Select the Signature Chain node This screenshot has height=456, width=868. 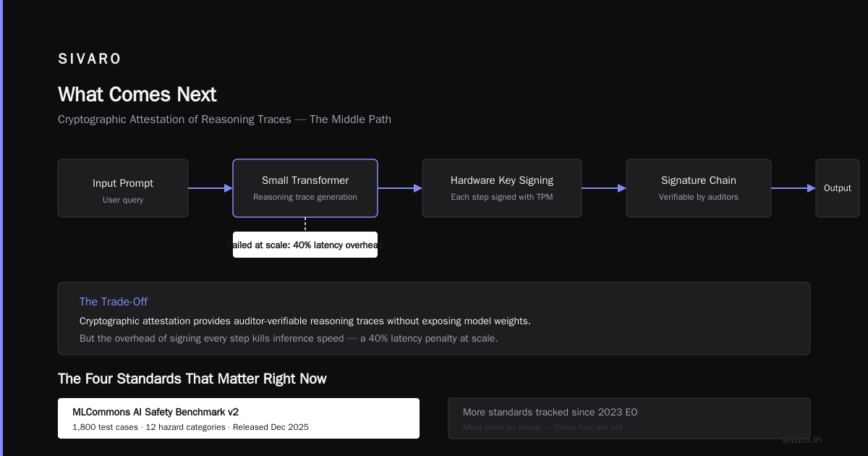[x=699, y=188]
